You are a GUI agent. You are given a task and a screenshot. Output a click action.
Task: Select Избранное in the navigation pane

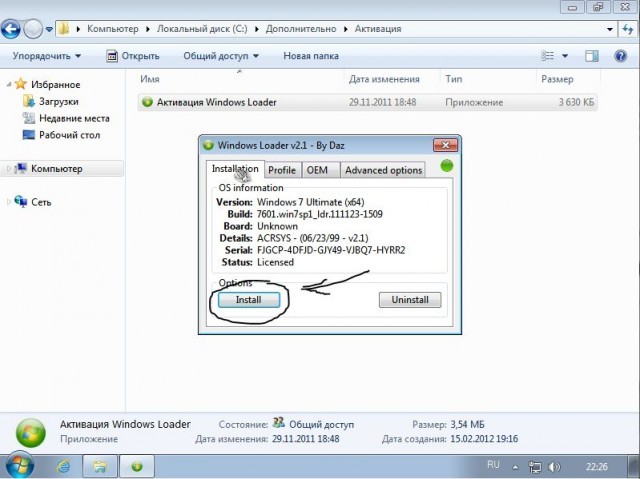tap(56, 84)
